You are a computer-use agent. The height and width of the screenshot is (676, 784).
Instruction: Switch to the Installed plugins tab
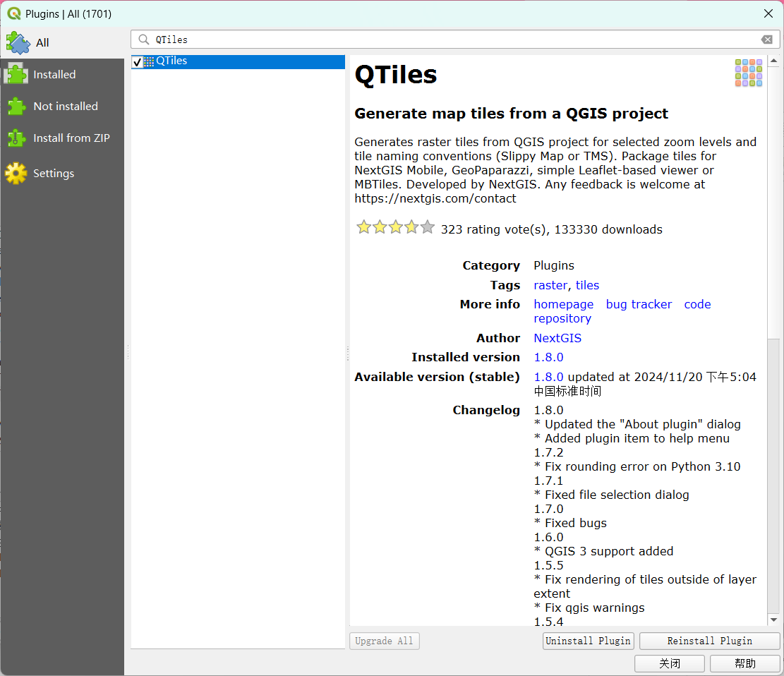(62, 75)
